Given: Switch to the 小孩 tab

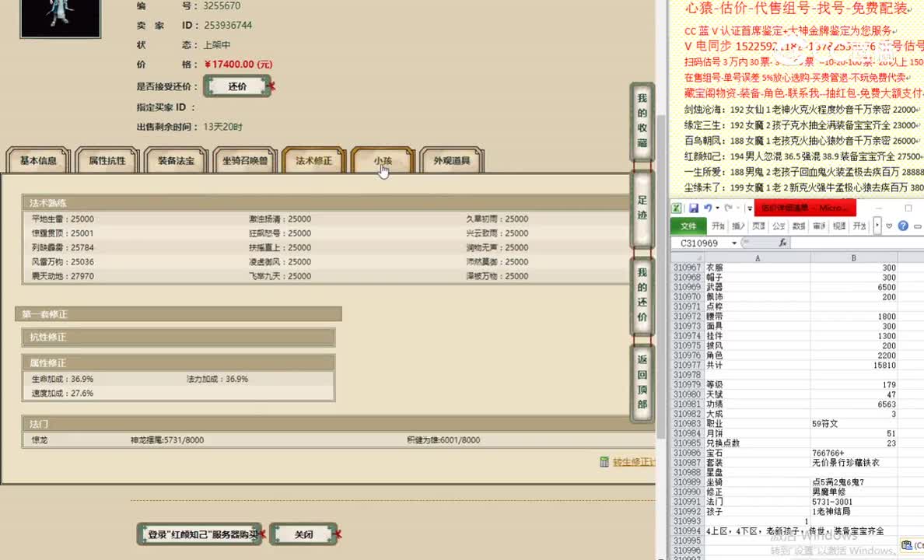Looking at the screenshot, I should coord(382,159).
